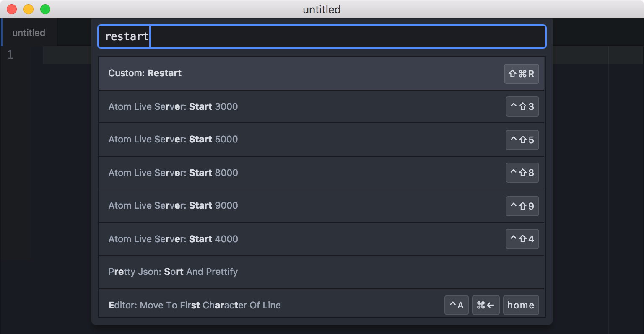This screenshot has height=334, width=644.
Task: Click the Ctrl-Shift-5 shortcut badge
Action: pos(522,140)
